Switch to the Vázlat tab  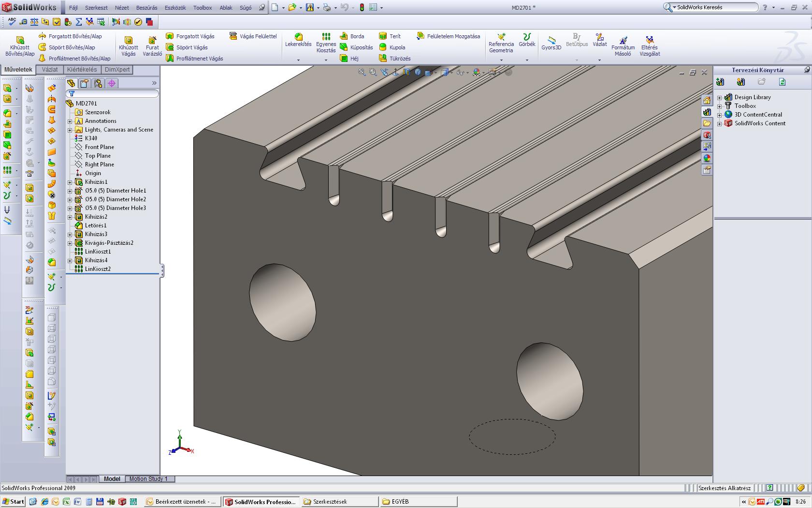click(x=50, y=70)
